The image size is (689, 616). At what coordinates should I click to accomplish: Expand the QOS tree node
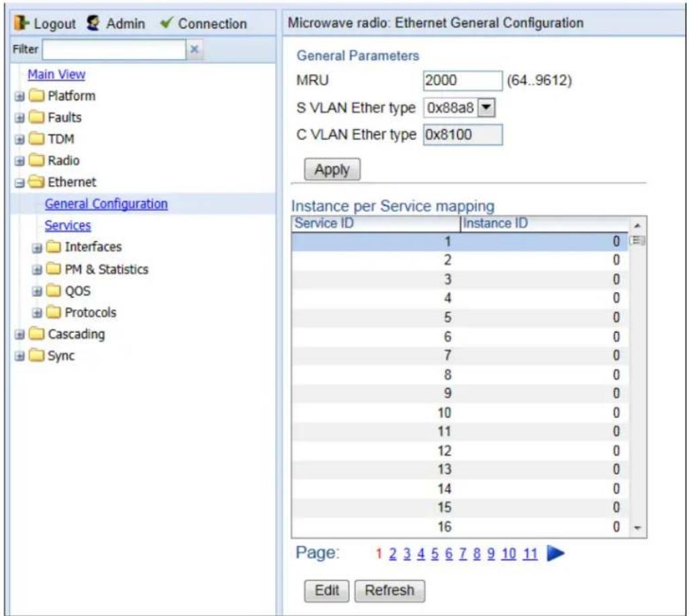click(37, 292)
